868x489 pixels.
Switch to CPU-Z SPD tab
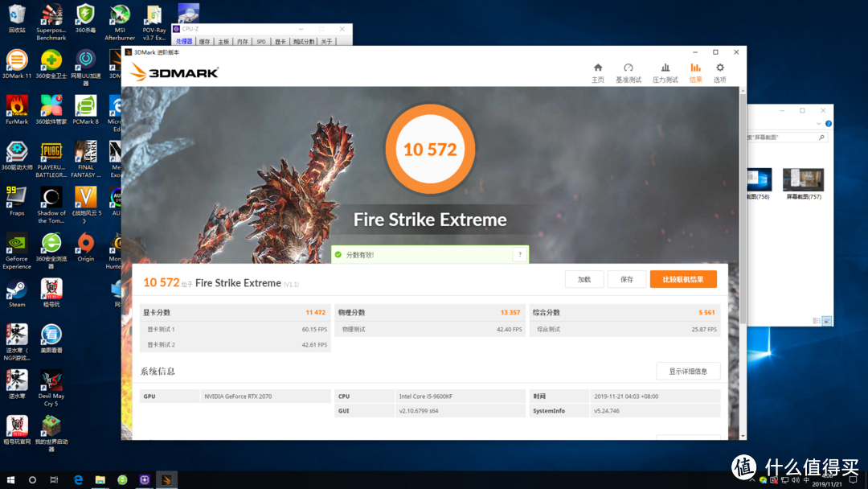(261, 42)
